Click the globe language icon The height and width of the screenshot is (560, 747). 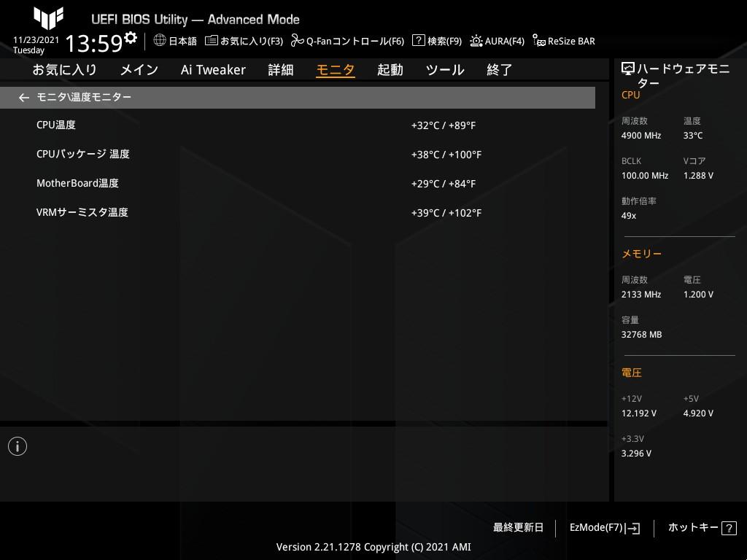click(160, 40)
